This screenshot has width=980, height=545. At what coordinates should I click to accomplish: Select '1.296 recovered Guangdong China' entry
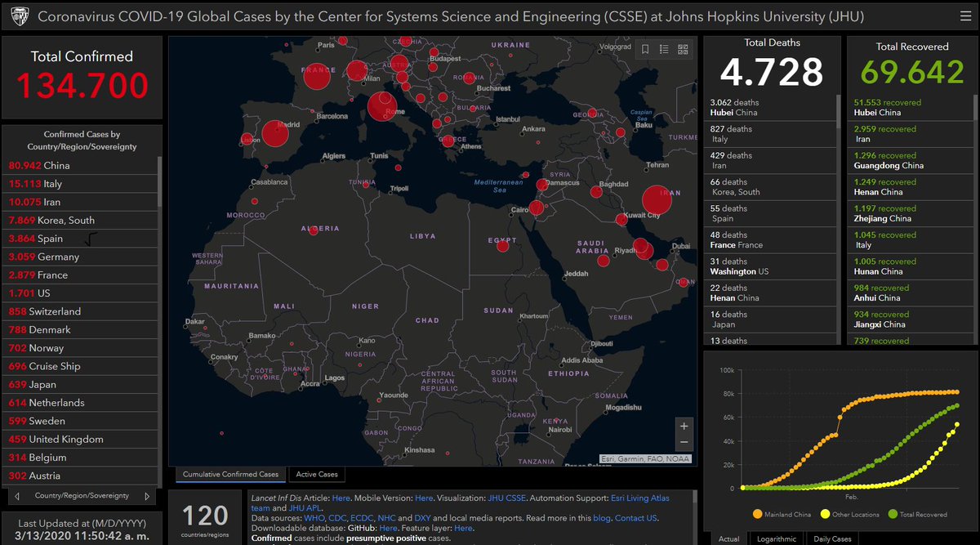pyautogui.click(x=911, y=160)
